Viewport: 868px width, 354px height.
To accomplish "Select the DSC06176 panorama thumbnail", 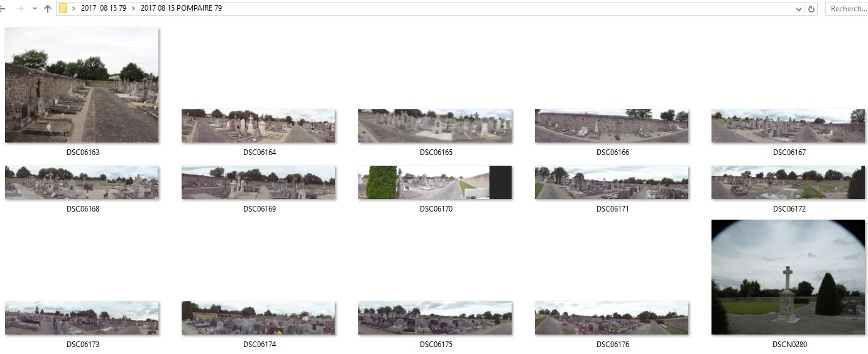I will [612, 318].
